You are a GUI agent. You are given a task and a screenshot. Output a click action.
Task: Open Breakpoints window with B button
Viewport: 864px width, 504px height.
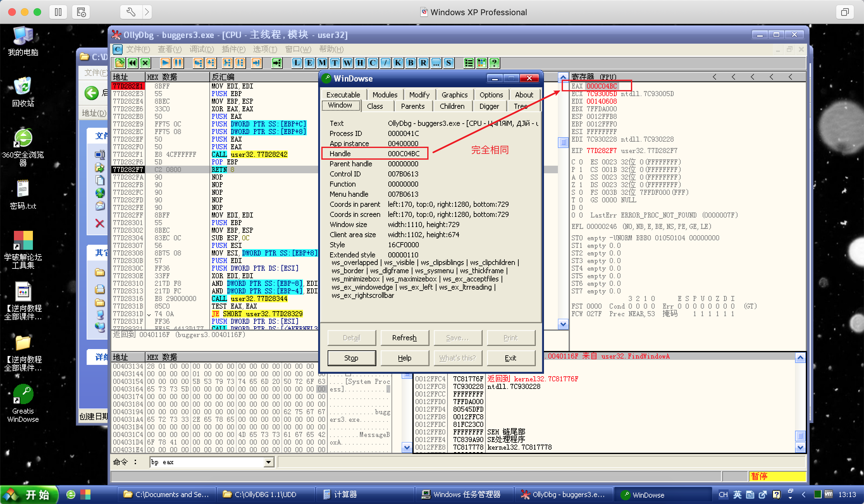(x=410, y=63)
